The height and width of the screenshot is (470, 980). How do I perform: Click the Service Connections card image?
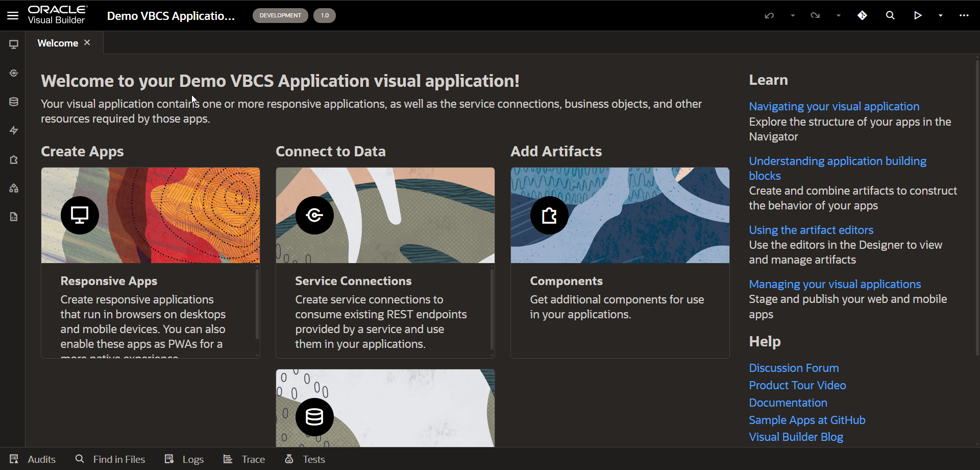tap(385, 215)
